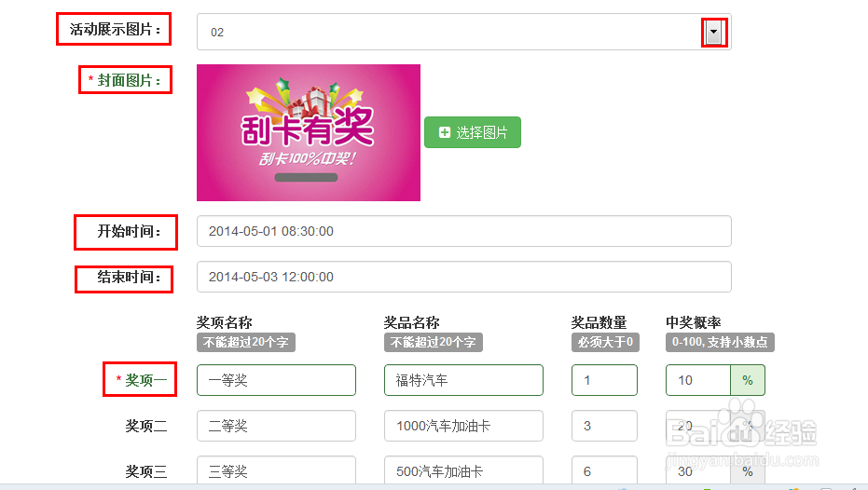Click win probability field for 奖项三
The image size is (868, 490).
(x=697, y=470)
